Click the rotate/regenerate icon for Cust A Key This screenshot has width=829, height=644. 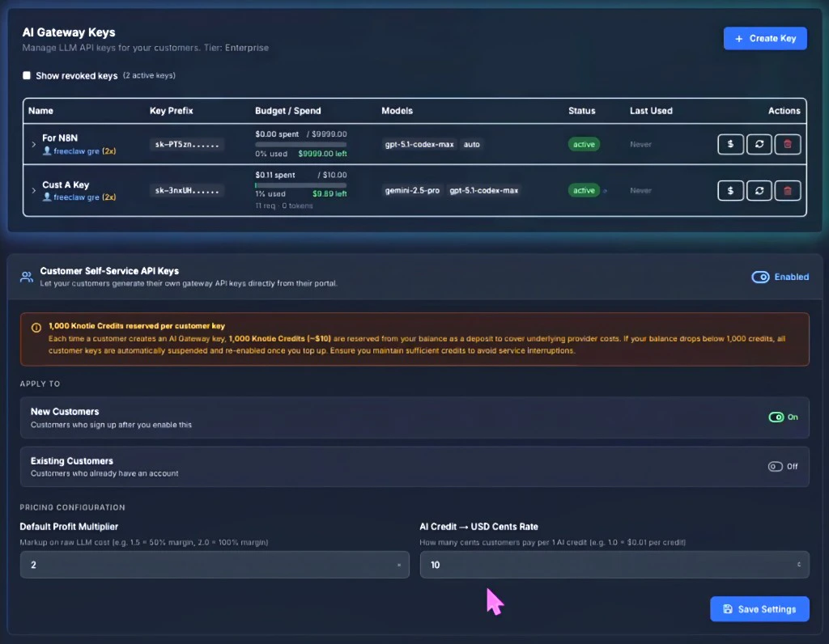(759, 190)
